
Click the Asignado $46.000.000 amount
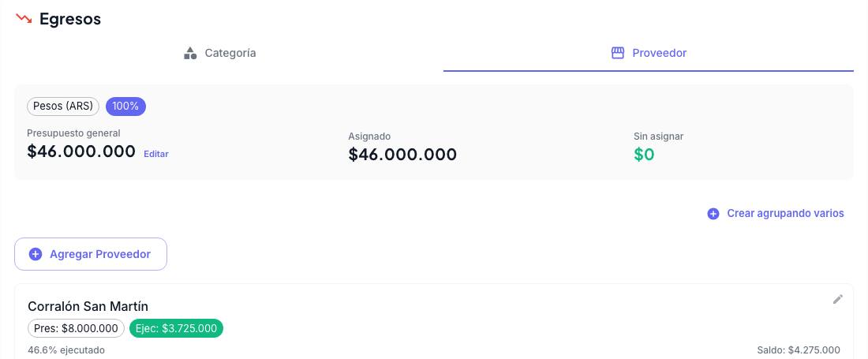pyautogui.click(x=402, y=155)
